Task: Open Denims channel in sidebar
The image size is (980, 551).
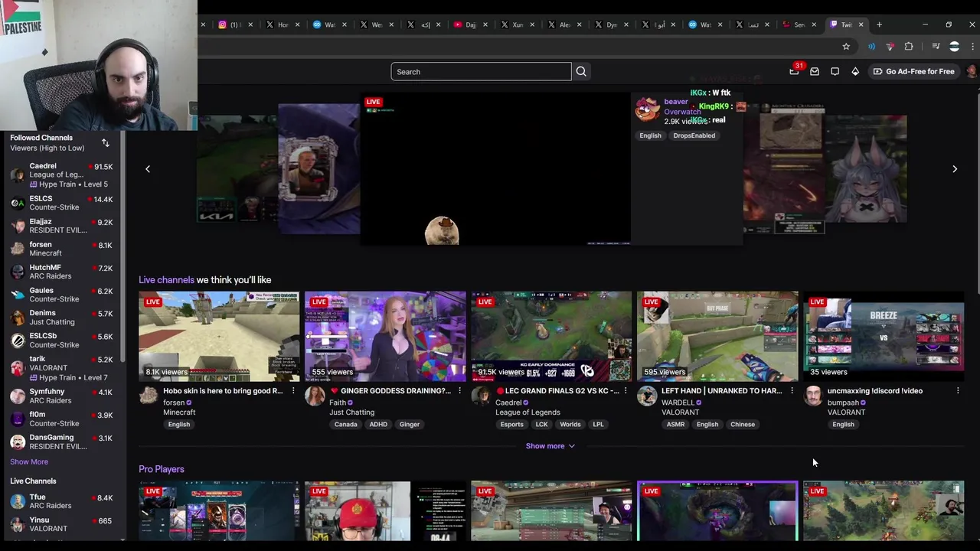Action: pyautogui.click(x=62, y=318)
